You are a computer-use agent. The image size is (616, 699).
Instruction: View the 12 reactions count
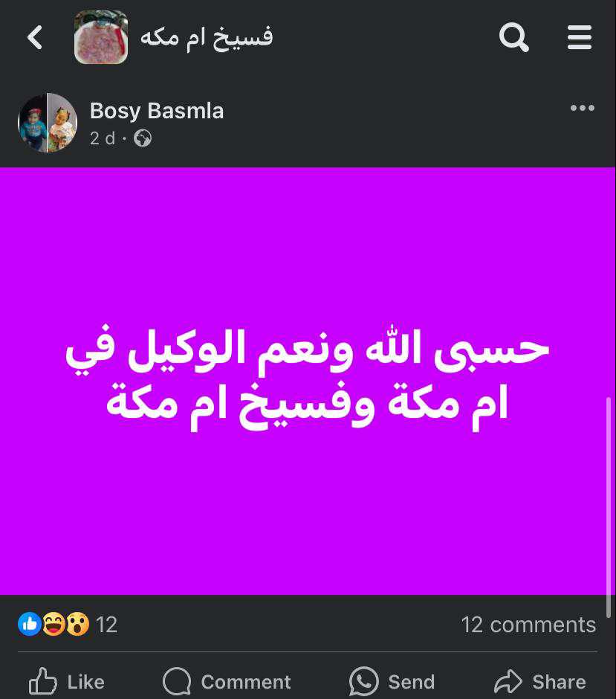[106, 625]
